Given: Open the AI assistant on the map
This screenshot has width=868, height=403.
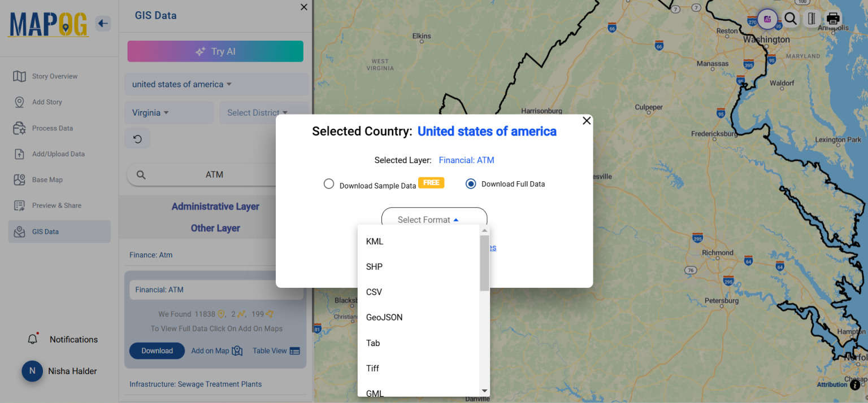Looking at the screenshot, I should pos(767,19).
